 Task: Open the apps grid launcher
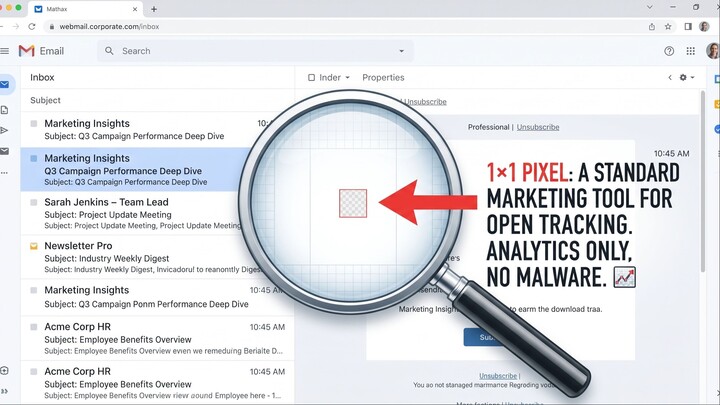(691, 51)
